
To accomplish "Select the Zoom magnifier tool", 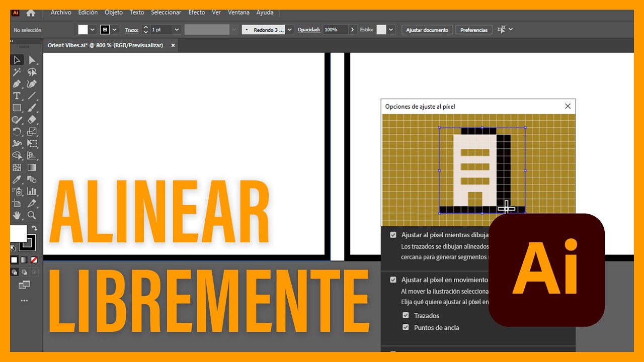I will pos(32,215).
